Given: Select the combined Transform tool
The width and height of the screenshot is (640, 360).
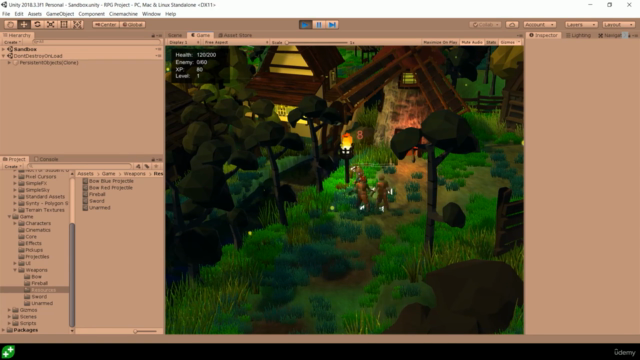Looking at the screenshot, I should tap(78, 24).
